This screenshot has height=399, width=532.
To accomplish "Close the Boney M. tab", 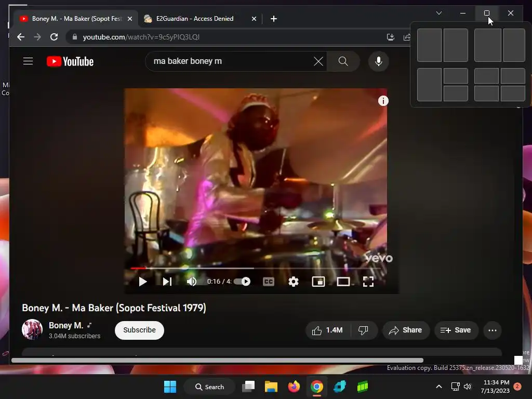I will click(129, 19).
